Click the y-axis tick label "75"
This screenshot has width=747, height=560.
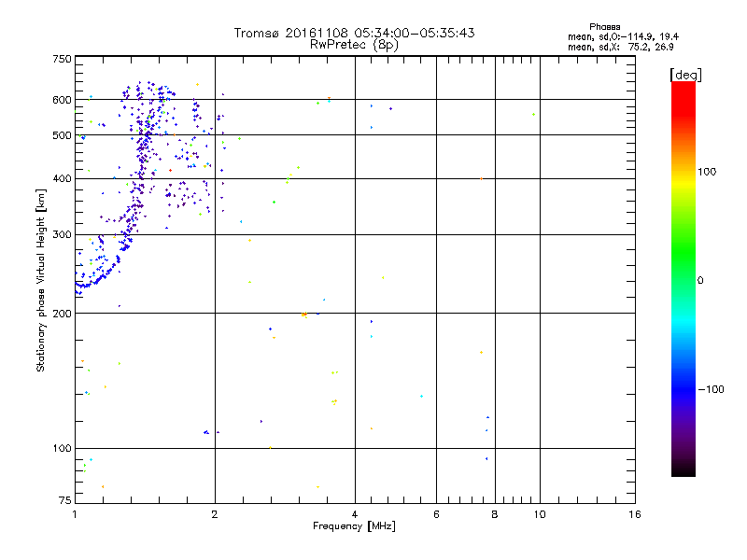[65, 500]
